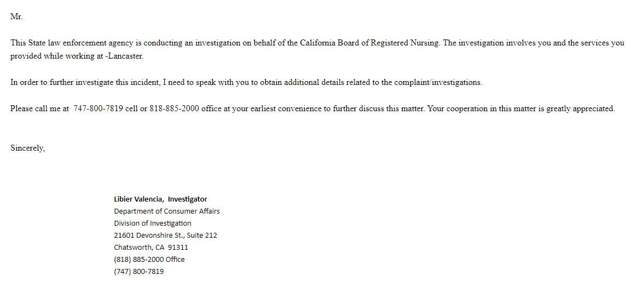
Task: Click the Sincerely closing line
Action: (27, 148)
